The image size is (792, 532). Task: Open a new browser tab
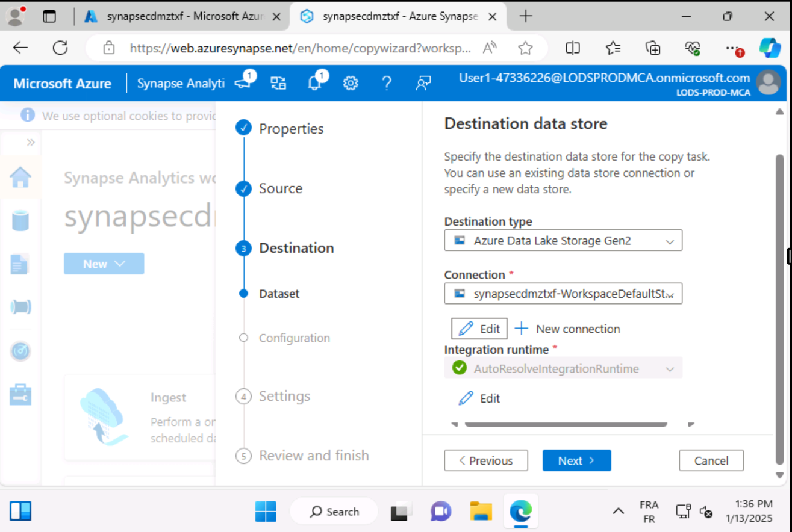526,16
